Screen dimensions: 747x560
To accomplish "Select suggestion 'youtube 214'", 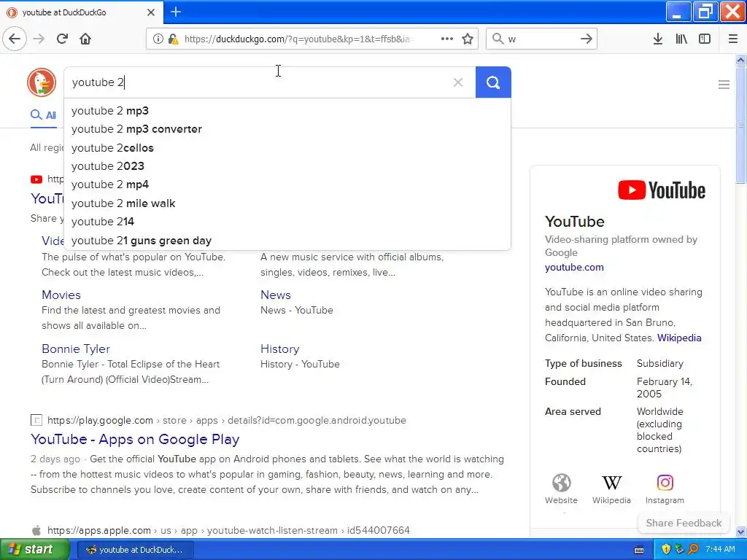I will [x=287, y=222].
